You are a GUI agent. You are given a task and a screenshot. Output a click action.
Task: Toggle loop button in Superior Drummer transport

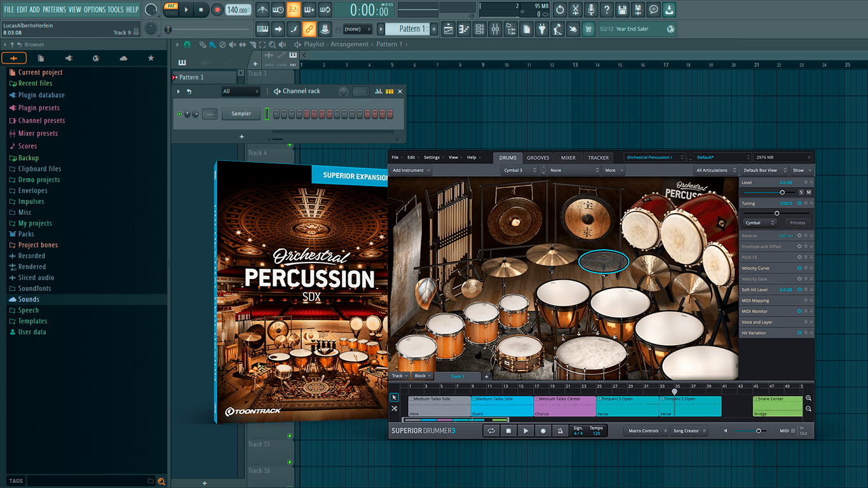point(491,431)
